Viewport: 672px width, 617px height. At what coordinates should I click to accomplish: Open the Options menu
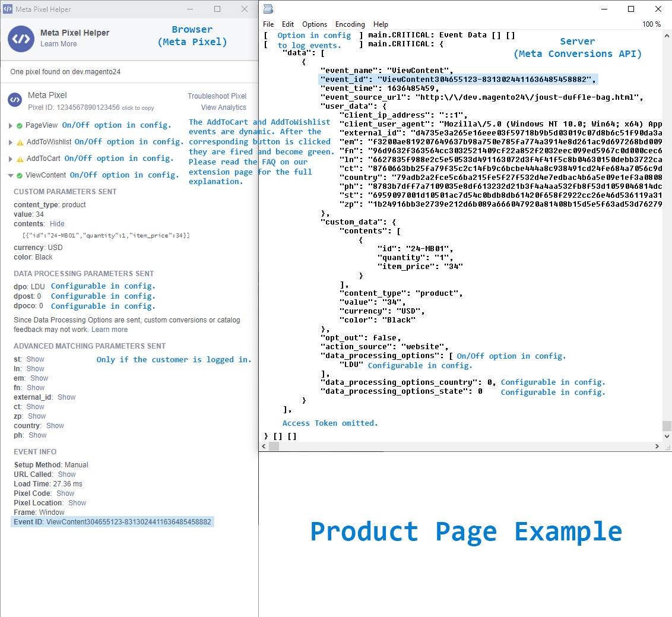(314, 24)
